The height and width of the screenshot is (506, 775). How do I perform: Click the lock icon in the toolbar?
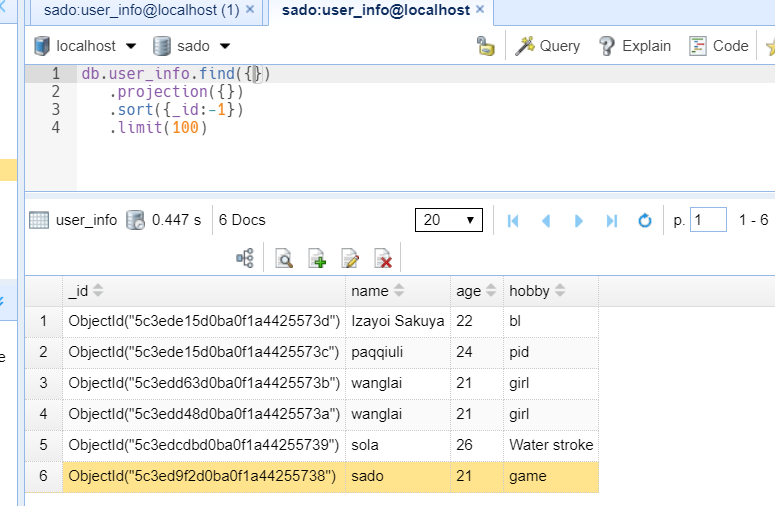coord(486,46)
